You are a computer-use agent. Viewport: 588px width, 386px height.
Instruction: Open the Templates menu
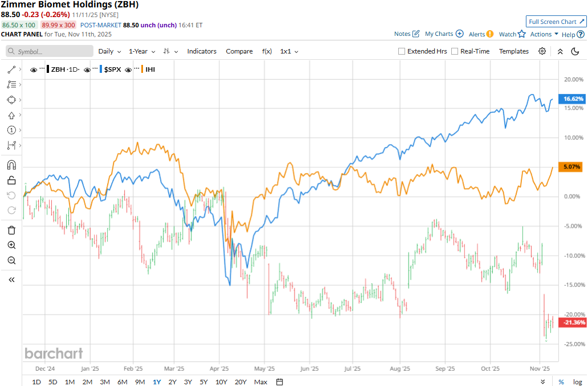pos(514,51)
